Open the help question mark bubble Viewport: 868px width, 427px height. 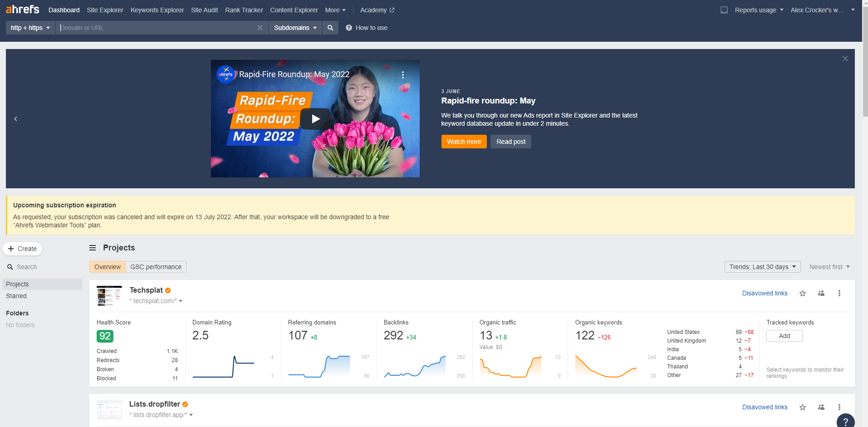click(845, 422)
